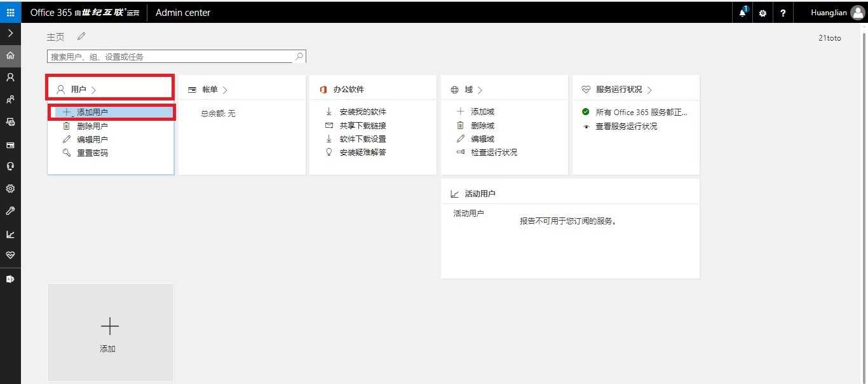The image size is (868, 384).
Task: Open Setup wrench icon in sidebar
Action: [x=10, y=211]
